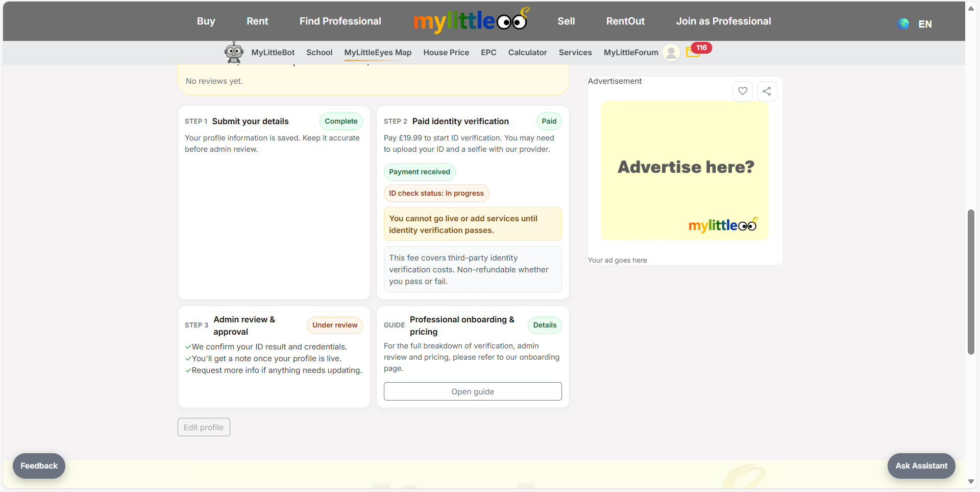Open the user profile avatar icon
Viewport: 980px width, 492px height.
click(x=671, y=52)
